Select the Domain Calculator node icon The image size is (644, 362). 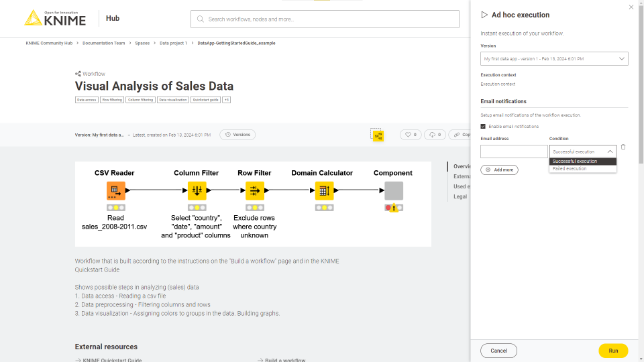(x=324, y=191)
